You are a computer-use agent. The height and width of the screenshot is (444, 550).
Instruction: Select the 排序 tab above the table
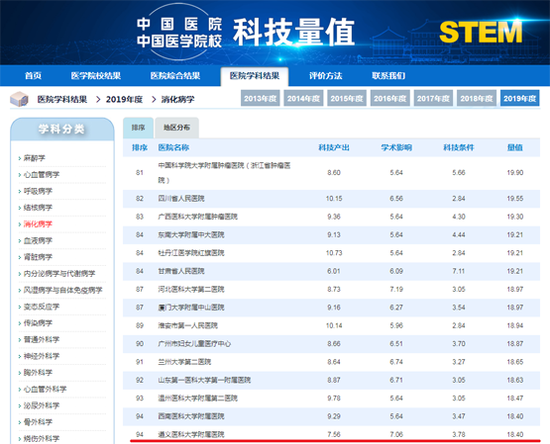tap(138, 128)
